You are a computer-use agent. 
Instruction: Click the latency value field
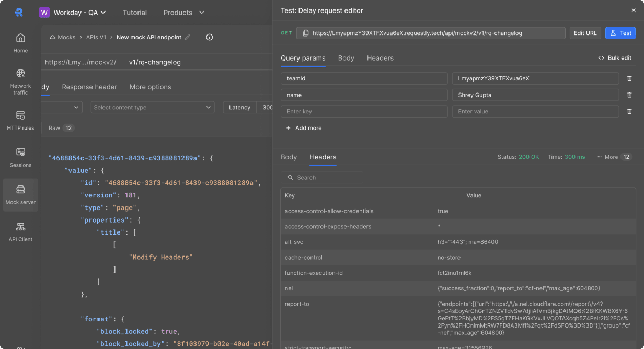[x=264, y=107]
